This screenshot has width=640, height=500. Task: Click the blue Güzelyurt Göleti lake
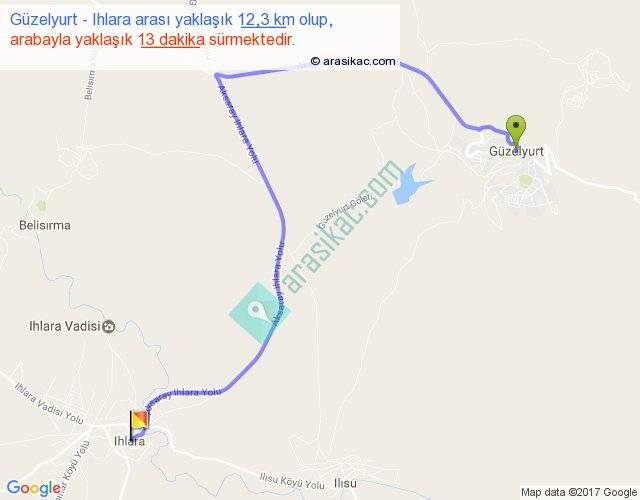410,184
